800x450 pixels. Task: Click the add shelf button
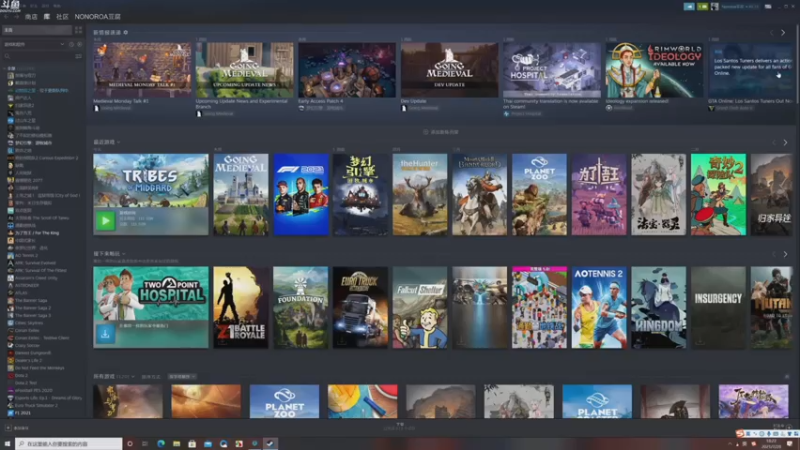point(441,132)
